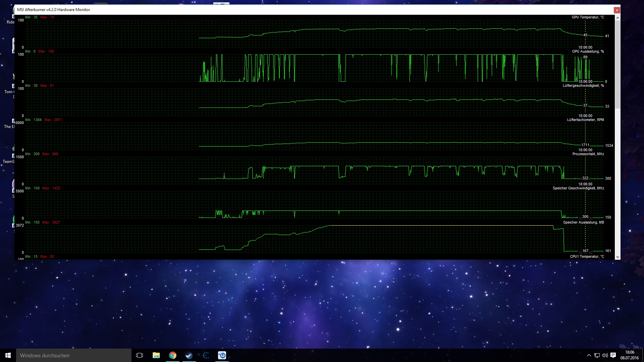Open File Explorer from the taskbar

coord(156,355)
